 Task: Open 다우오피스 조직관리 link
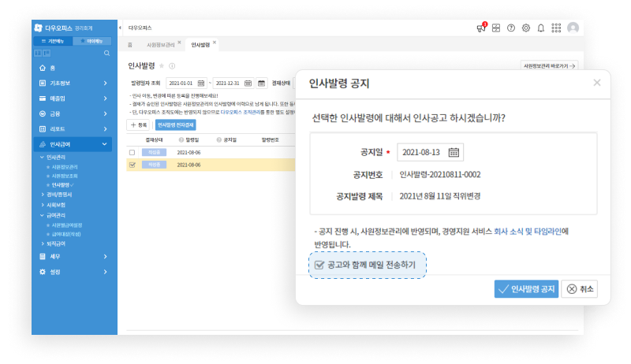241,113
